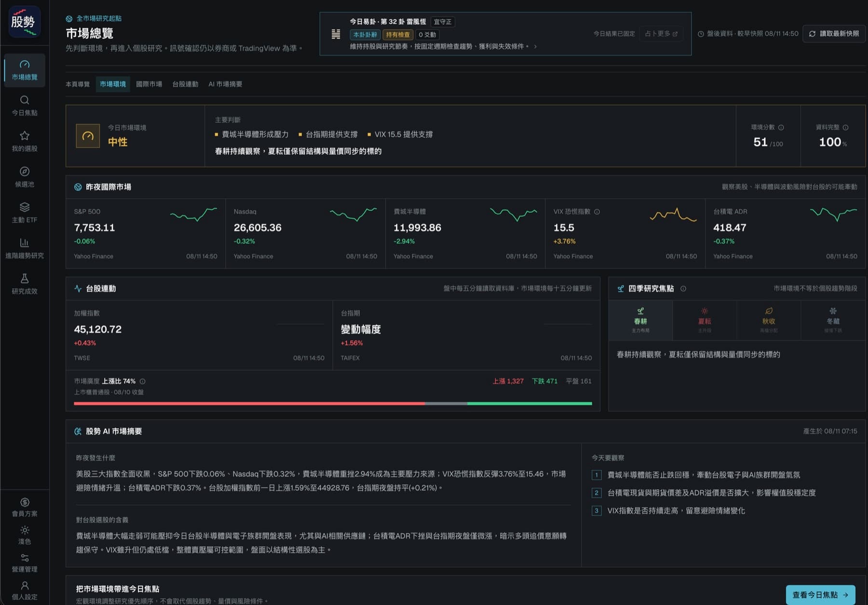This screenshot has height=605, width=868.
Task: Open 營運管理 in sidebar
Action: 25,563
